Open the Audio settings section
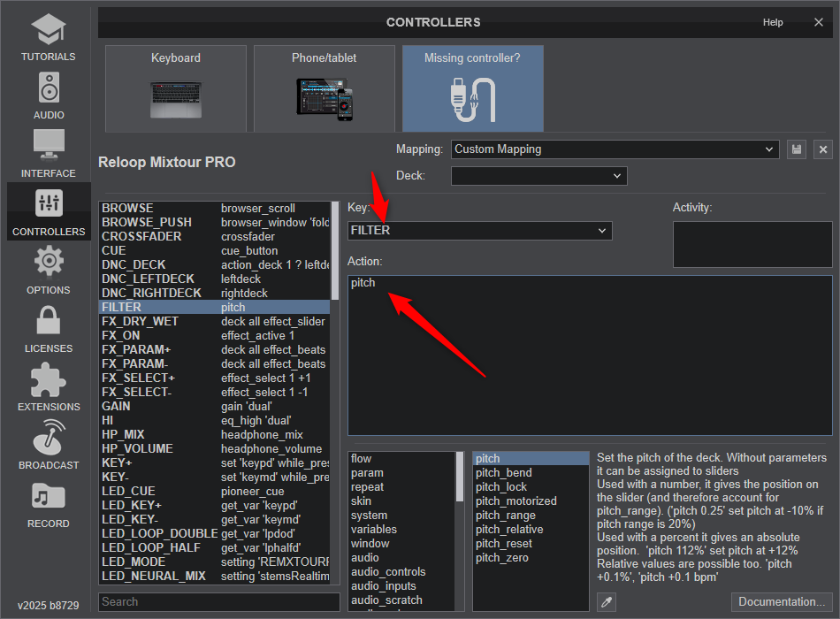 [49, 96]
